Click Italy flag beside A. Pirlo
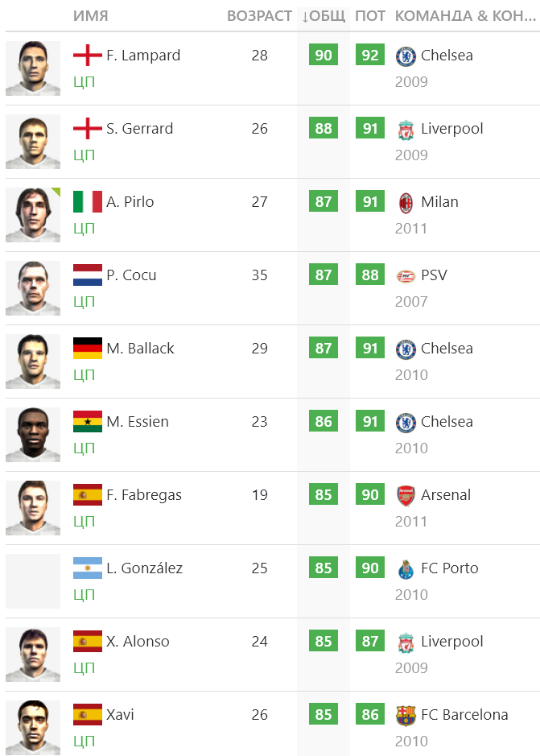This screenshot has height=756, width=540. click(88, 202)
